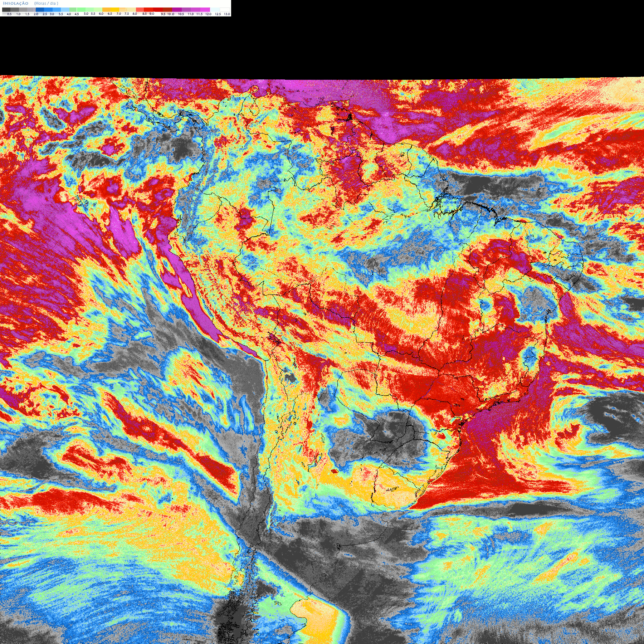644x644 pixels.
Task: Click the 5.0 legend value
Action: (86, 14)
